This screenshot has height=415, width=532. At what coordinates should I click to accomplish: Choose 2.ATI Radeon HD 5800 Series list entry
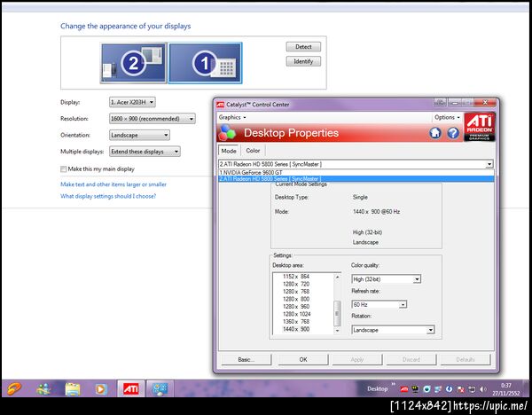356,178
